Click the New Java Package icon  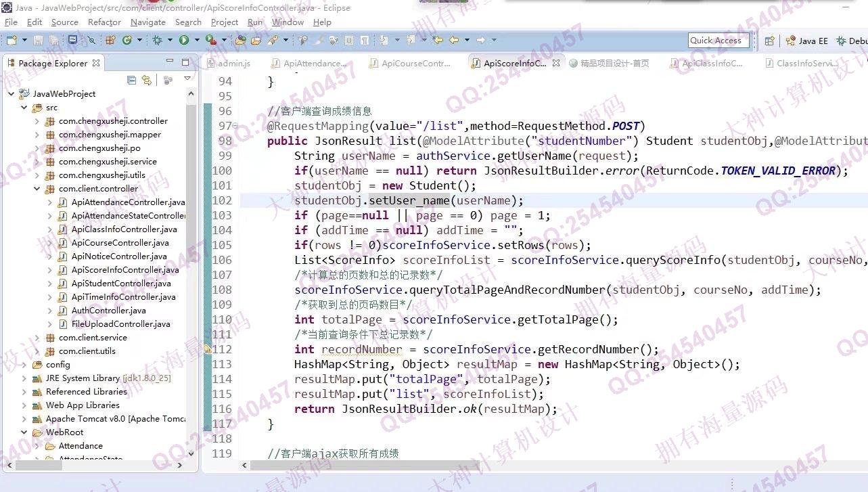coord(110,40)
